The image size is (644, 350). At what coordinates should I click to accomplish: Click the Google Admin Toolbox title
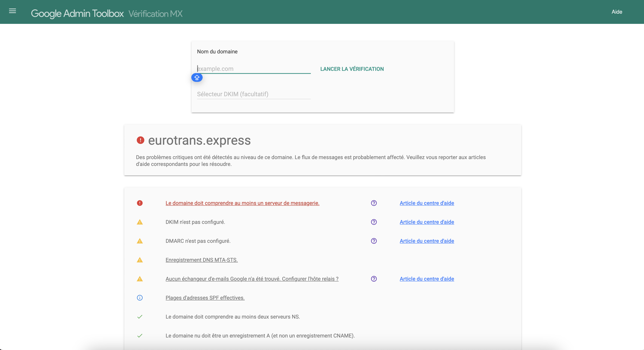coord(77,13)
